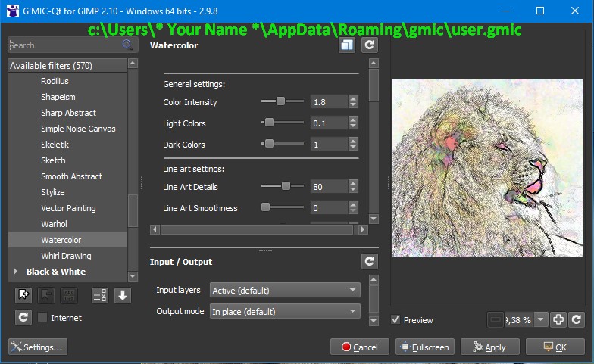The width and height of the screenshot is (594, 364).
Task: Open the filter selection mode checklist icon
Action: 100,295
